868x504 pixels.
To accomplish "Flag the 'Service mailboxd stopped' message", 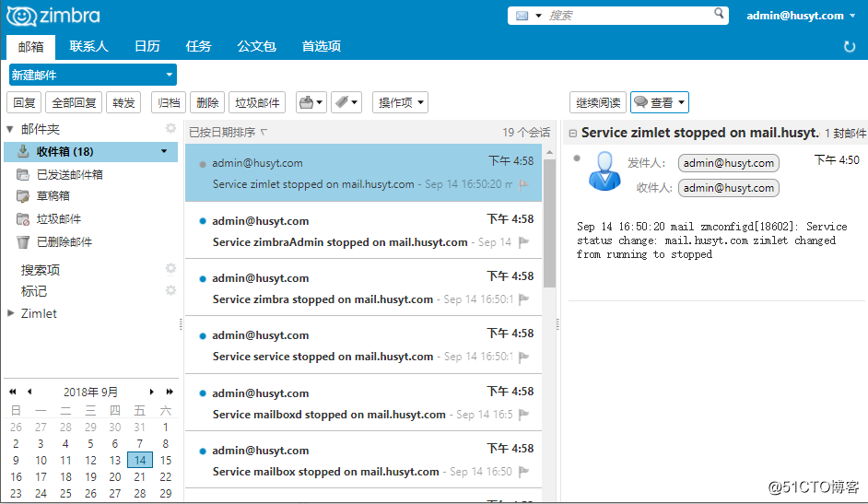I will pos(523,415).
